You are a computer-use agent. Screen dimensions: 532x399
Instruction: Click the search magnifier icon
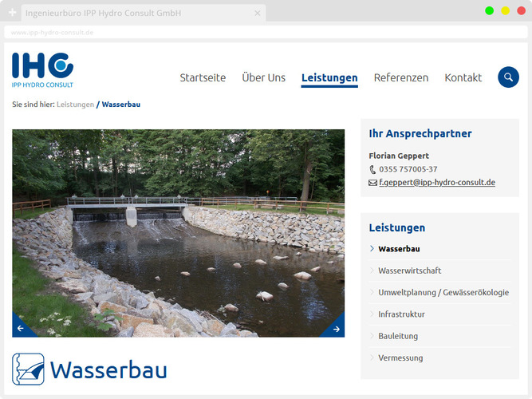(x=508, y=77)
